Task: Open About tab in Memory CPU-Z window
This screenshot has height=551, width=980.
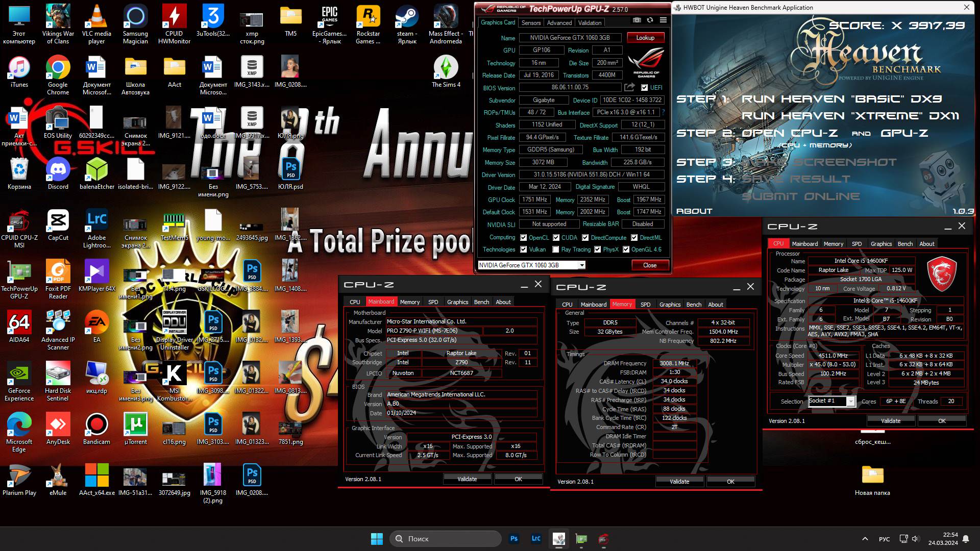Action: 715,305
